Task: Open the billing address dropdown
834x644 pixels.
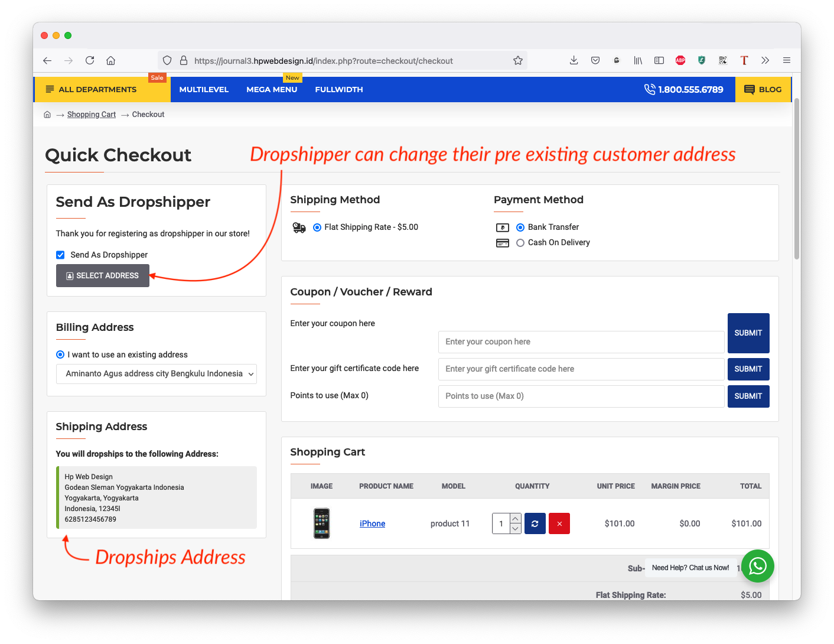Action: coord(157,374)
